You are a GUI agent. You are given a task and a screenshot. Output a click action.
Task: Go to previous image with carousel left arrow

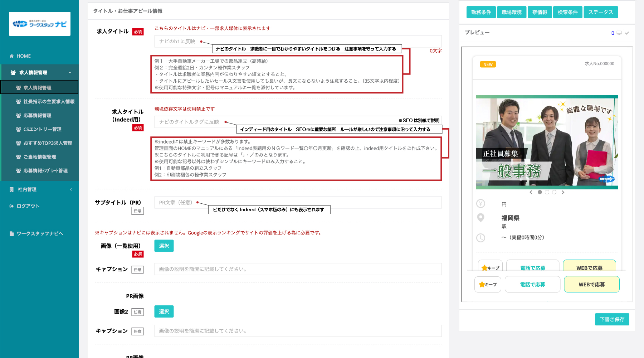pyautogui.click(x=531, y=192)
